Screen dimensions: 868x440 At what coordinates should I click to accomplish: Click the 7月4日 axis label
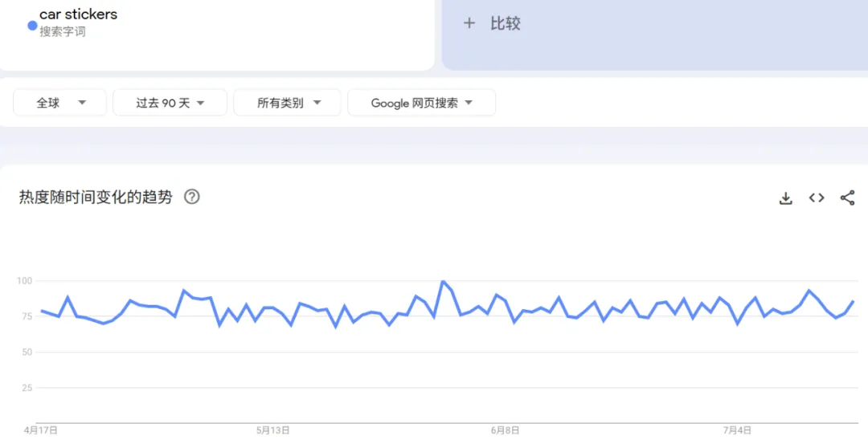click(737, 430)
